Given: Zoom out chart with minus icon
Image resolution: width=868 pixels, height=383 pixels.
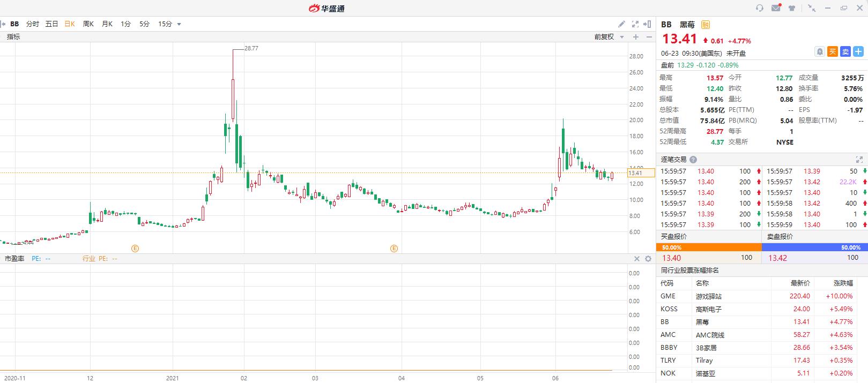Looking at the screenshot, I should [649, 37].
